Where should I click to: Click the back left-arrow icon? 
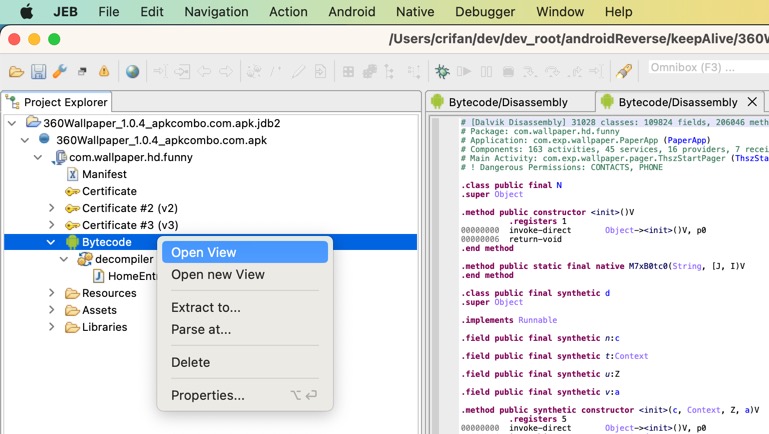tap(204, 72)
